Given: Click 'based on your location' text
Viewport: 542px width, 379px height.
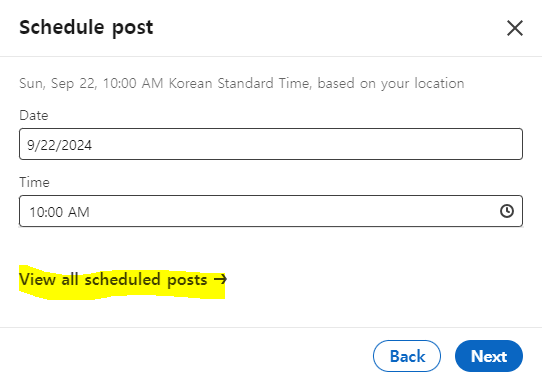Looking at the screenshot, I should click(391, 84).
